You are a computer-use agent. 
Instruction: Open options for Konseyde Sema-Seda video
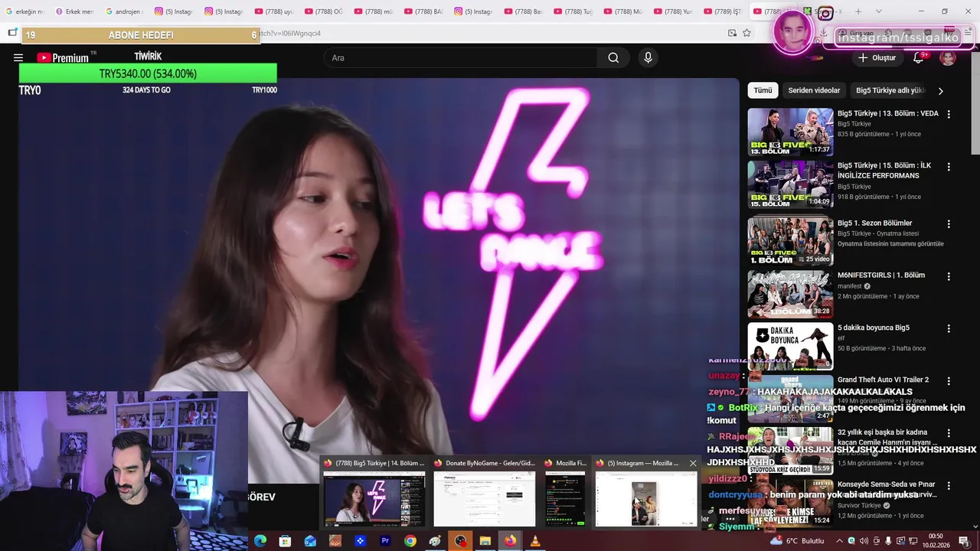949,485
